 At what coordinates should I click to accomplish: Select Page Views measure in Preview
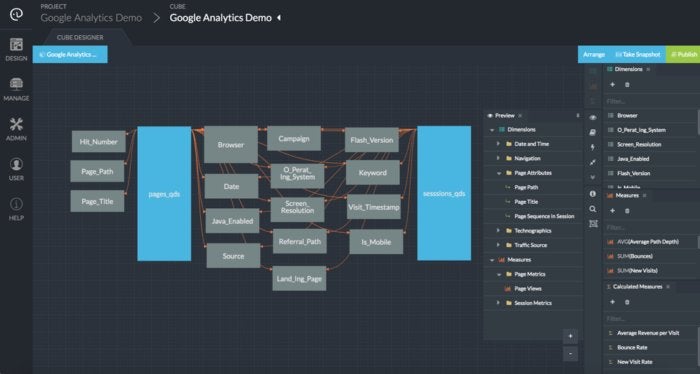[528, 289]
